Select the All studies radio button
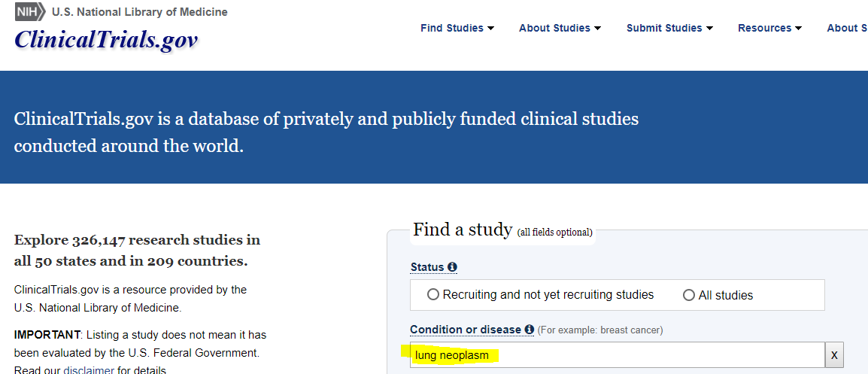The image size is (868, 374). pos(689,295)
